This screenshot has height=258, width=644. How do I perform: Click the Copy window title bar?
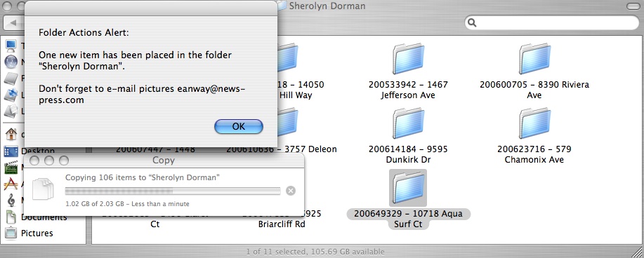(164, 161)
